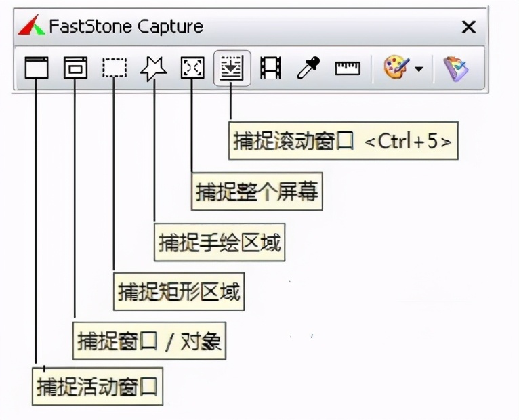
Task: Select the Capture Active Window tool
Action: pos(37,68)
